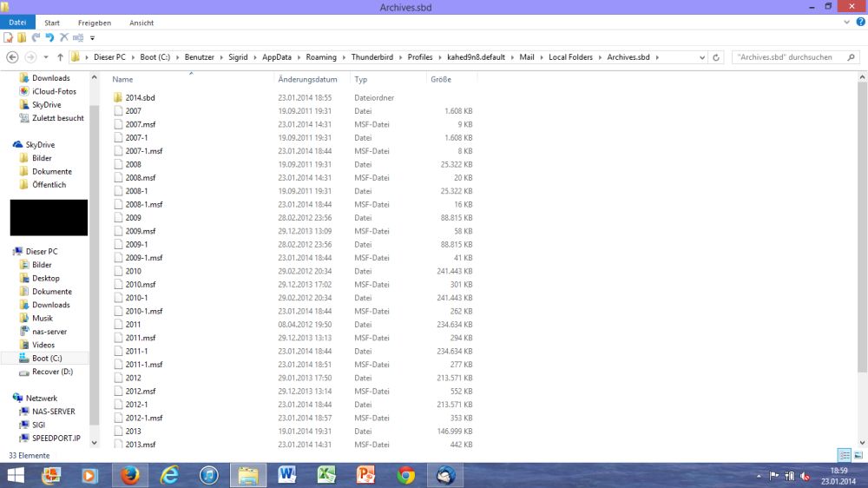The width and height of the screenshot is (868, 488).
Task: Click in the Archives.sbd search field
Action: pyautogui.click(x=795, y=57)
